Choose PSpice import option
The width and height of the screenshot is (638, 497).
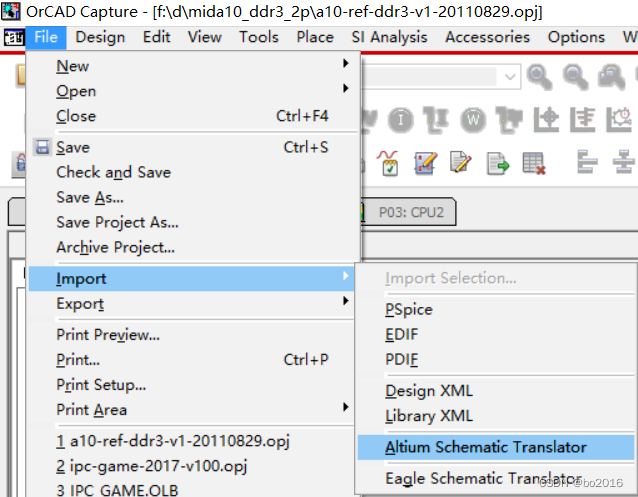pyautogui.click(x=496, y=309)
